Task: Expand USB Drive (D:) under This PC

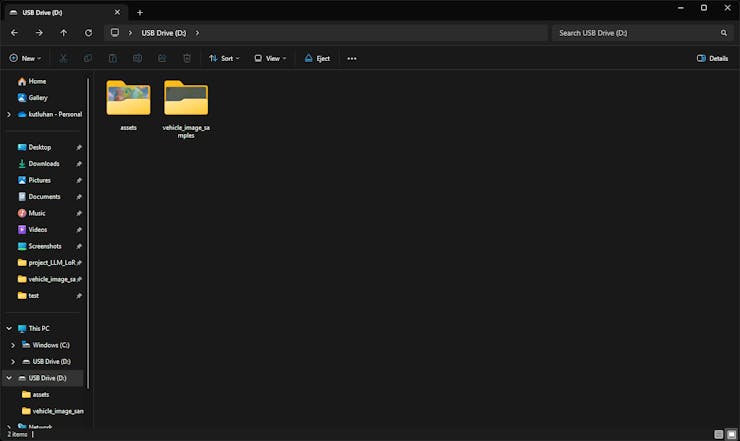Action: [13, 362]
